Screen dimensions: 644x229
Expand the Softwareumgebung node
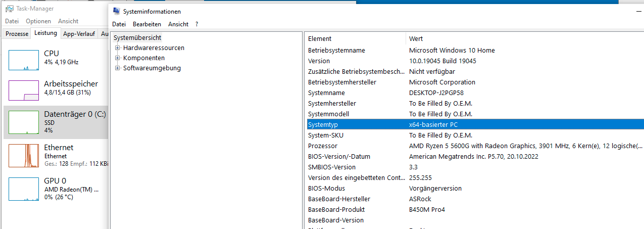pyautogui.click(x=118, y=68)
